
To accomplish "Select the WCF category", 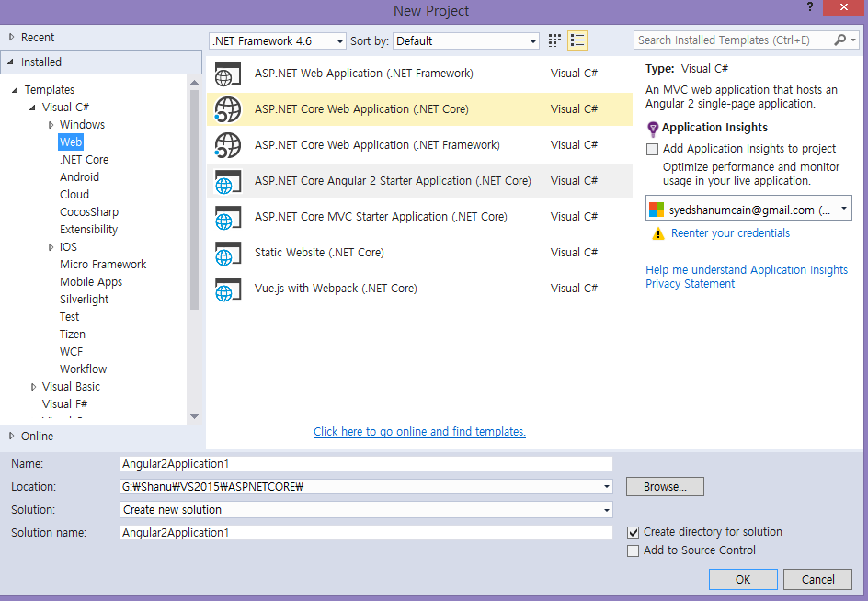I will click(x=71, y=352).
